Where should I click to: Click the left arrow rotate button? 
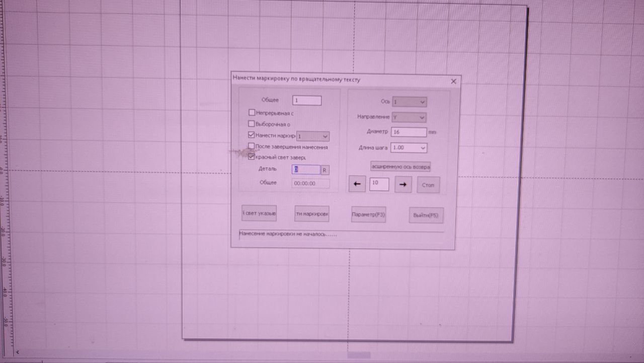pos(357,184)
